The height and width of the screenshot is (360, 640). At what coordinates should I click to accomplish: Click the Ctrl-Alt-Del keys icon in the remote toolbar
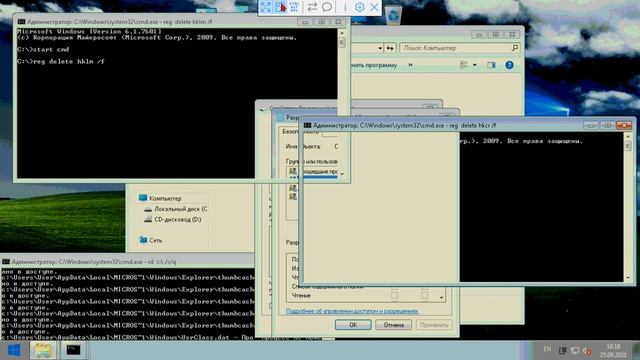click(294, 7)
